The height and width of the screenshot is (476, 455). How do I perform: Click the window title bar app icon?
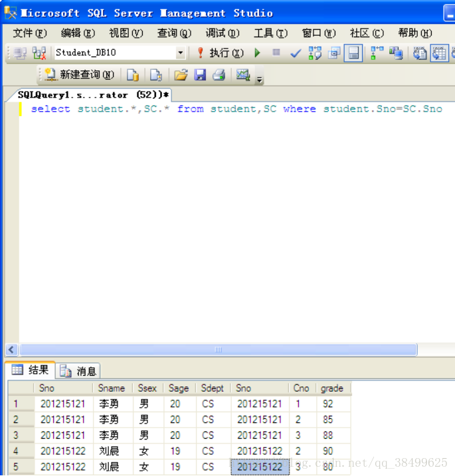click(11, 13)
